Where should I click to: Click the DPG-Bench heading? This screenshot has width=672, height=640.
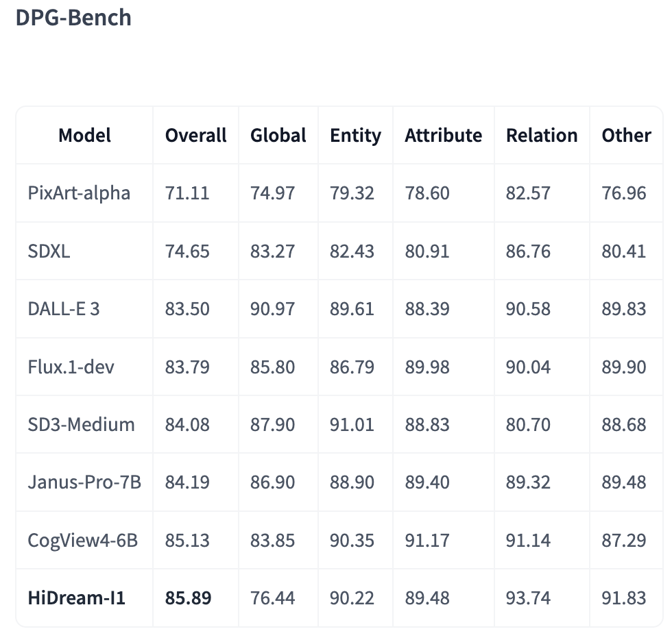73,18
